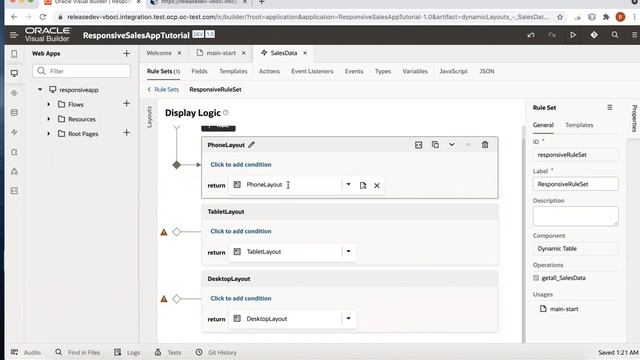Toggle the getall_SalesData operation checkbox
This screenshot has width=640, height=360.
(536, 278)
